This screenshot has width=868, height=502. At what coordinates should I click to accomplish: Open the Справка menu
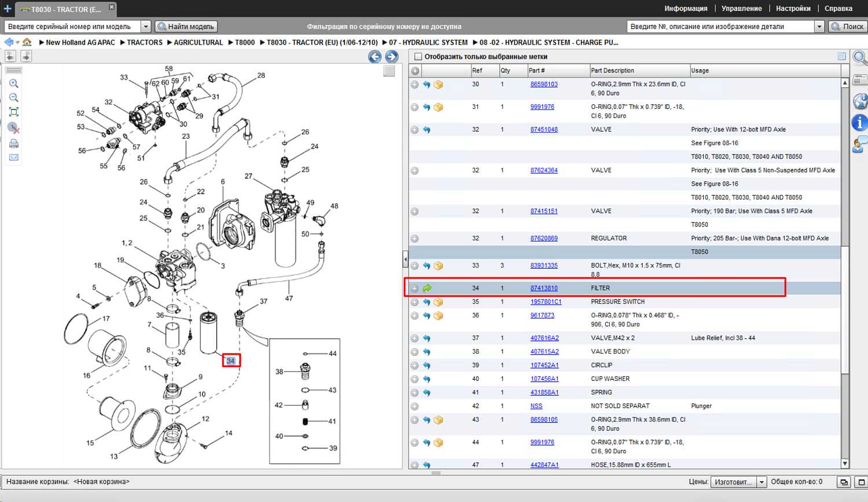coord(838,9)
